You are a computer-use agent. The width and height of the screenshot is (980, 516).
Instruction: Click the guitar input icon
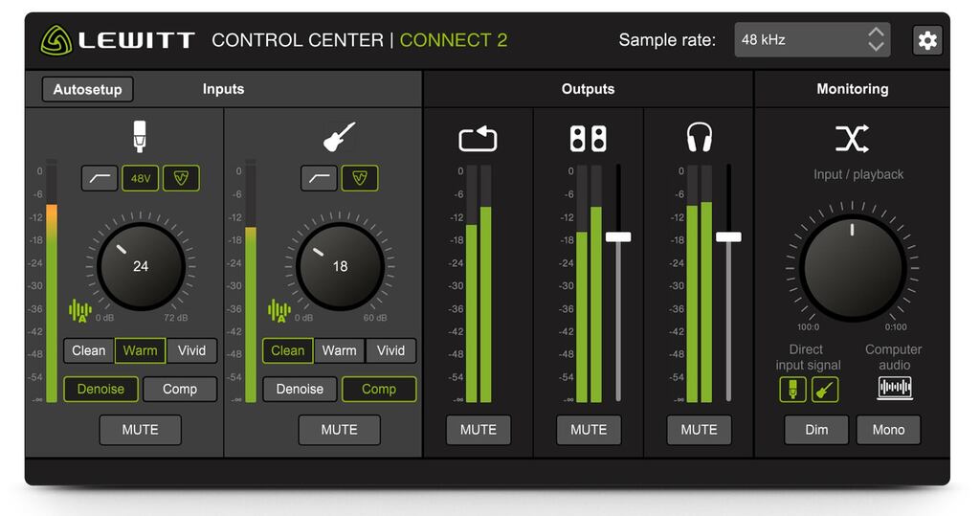tap(340, 136)
